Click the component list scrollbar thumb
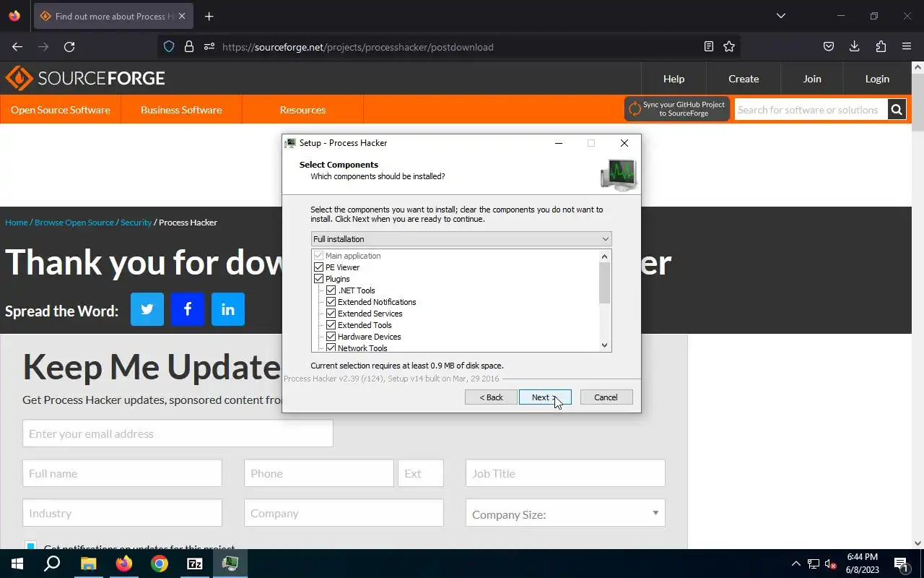Image resolution: width=924 pixels, height=578 pixels. [605, 283]
